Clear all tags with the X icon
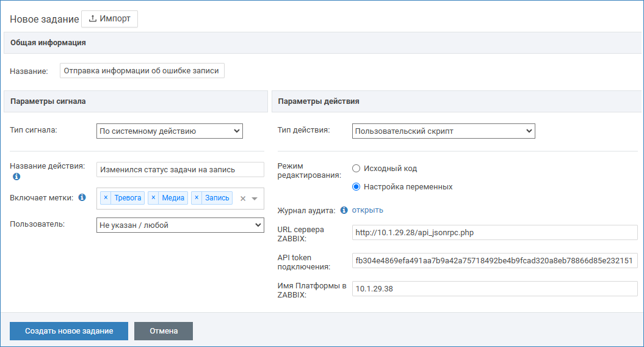 point(243,199)
